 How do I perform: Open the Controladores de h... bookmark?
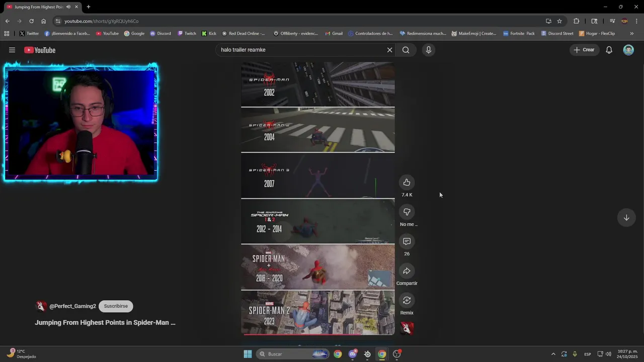370,34
